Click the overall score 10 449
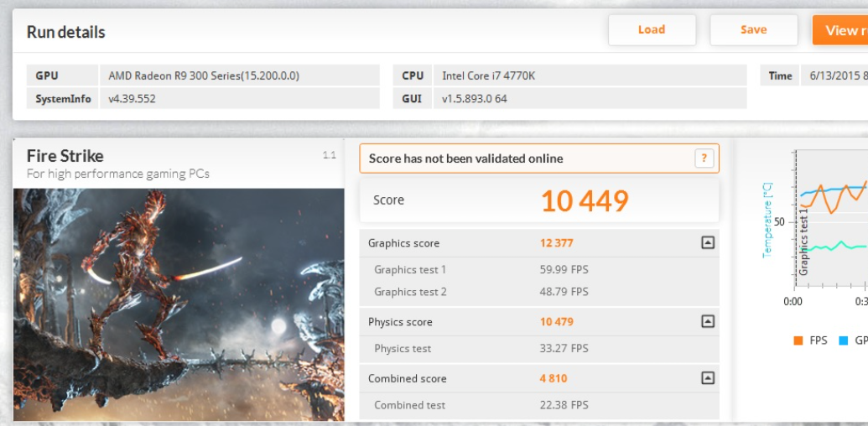Image resolution: width=868 pixels, height=426 pixels. coord(585,200)
